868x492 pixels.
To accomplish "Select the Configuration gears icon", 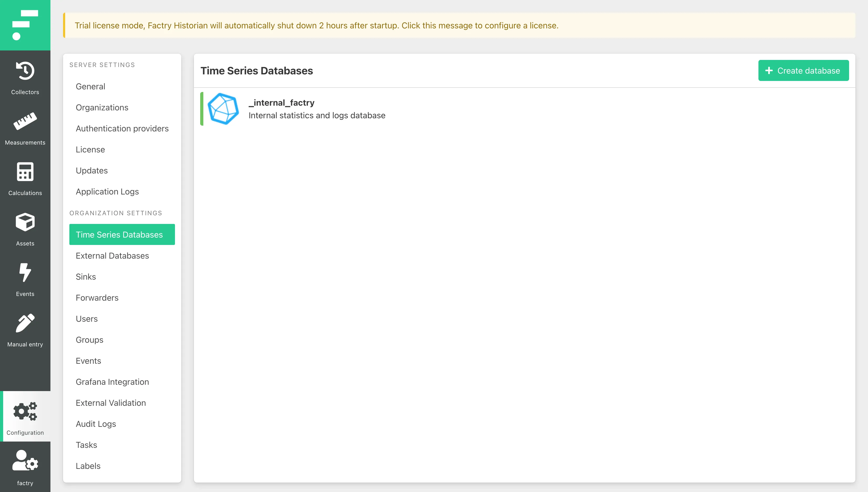I will [x=25, y=411].
